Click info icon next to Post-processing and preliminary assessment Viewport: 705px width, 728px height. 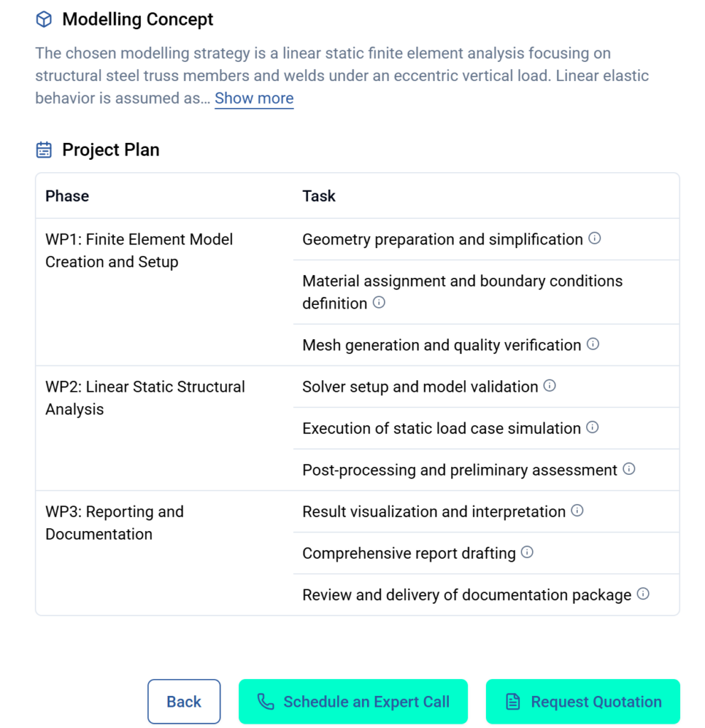[629, 469]
